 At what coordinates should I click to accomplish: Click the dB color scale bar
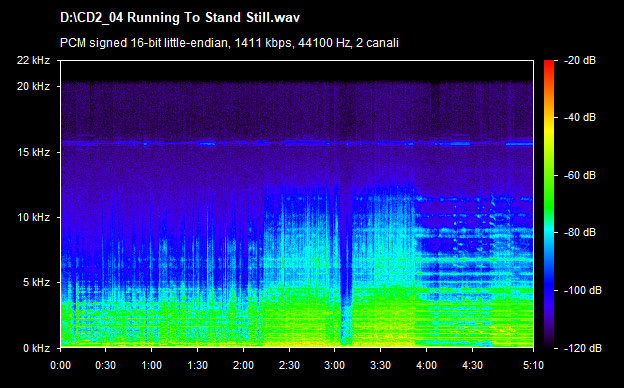tap(549, 204)
